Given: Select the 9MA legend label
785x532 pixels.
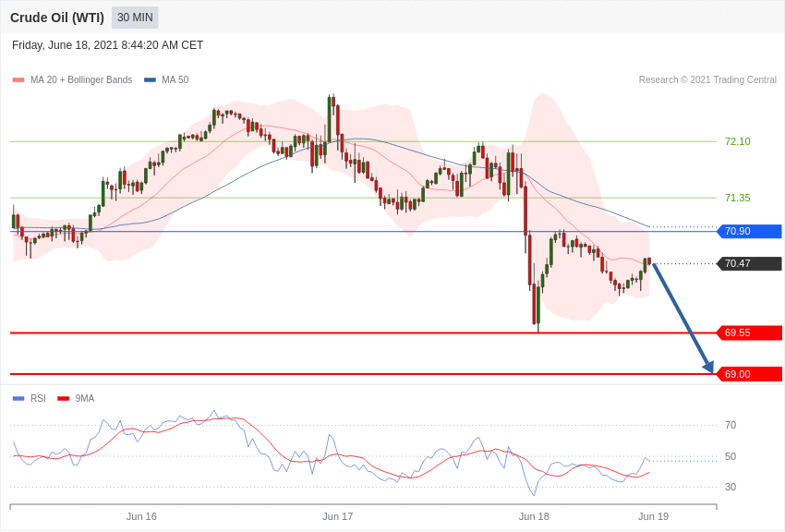Looking at the screenshot, I should (85, 399).
